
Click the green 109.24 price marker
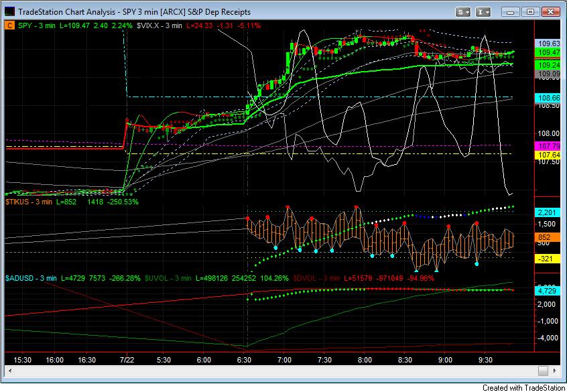click(549, 65)
